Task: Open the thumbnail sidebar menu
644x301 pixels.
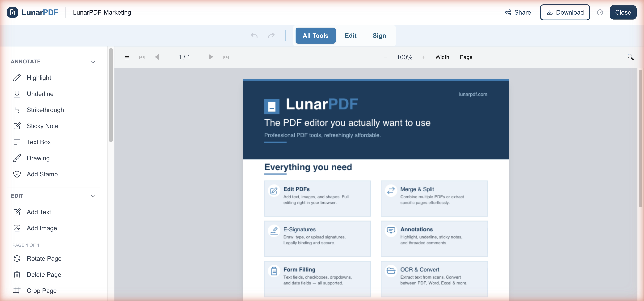Action: point(127,57)
